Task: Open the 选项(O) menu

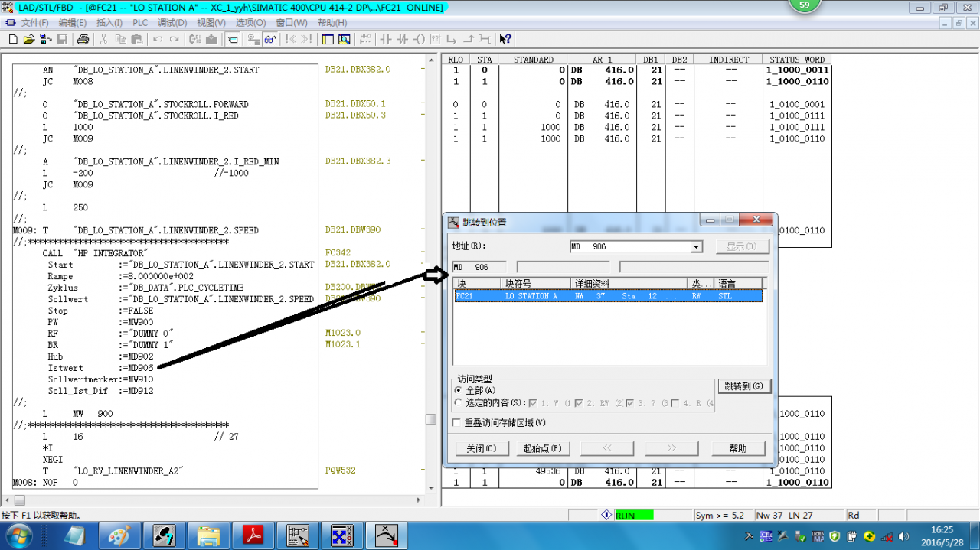Action: [250, 23]
